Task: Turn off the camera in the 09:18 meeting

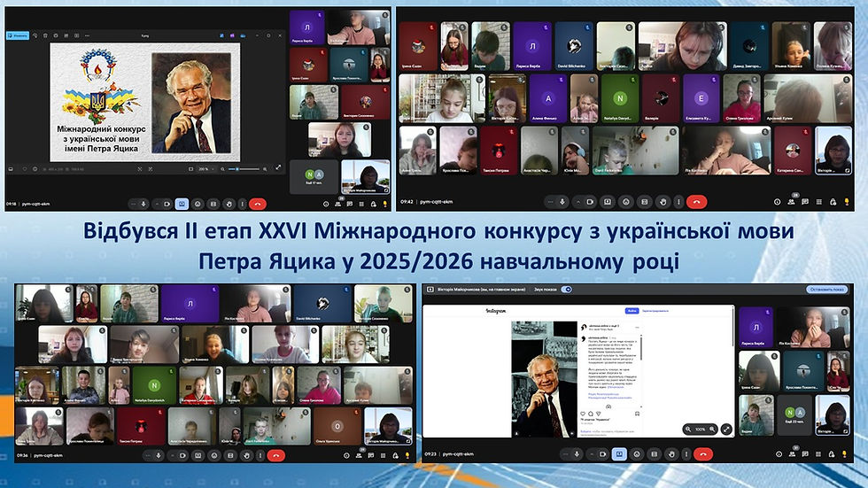Action: (x=167, y=204)
